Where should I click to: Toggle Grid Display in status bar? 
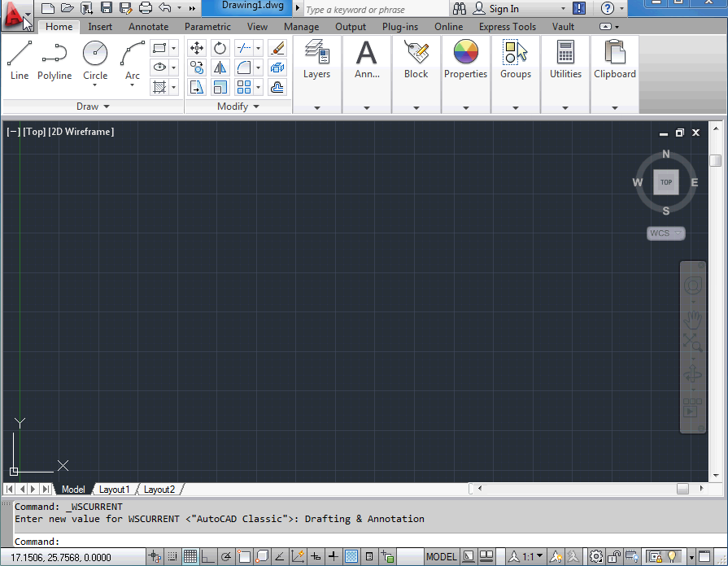click(190, 556)
